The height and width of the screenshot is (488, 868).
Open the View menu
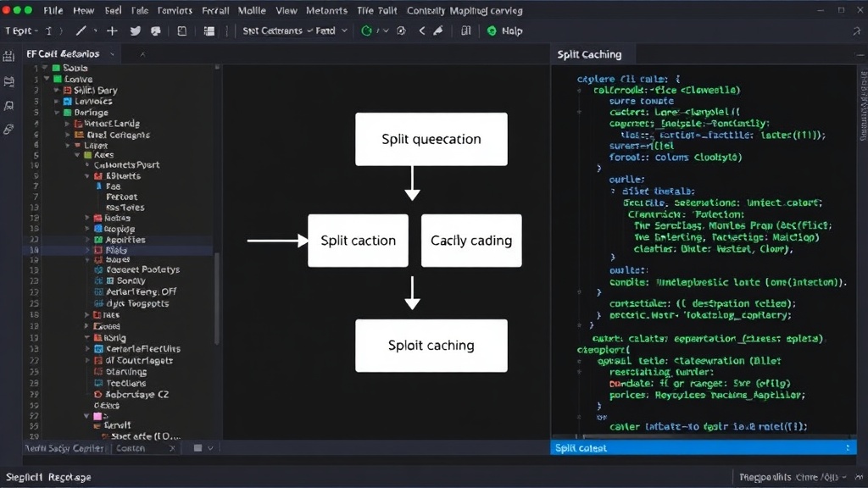point(287,10)
